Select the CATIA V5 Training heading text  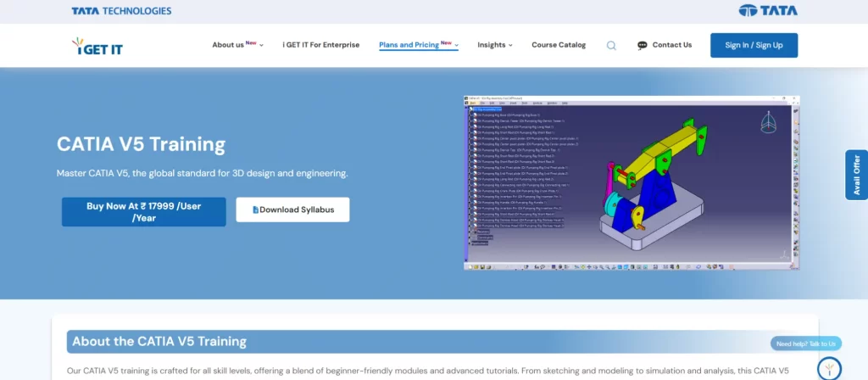click(142, 144)
